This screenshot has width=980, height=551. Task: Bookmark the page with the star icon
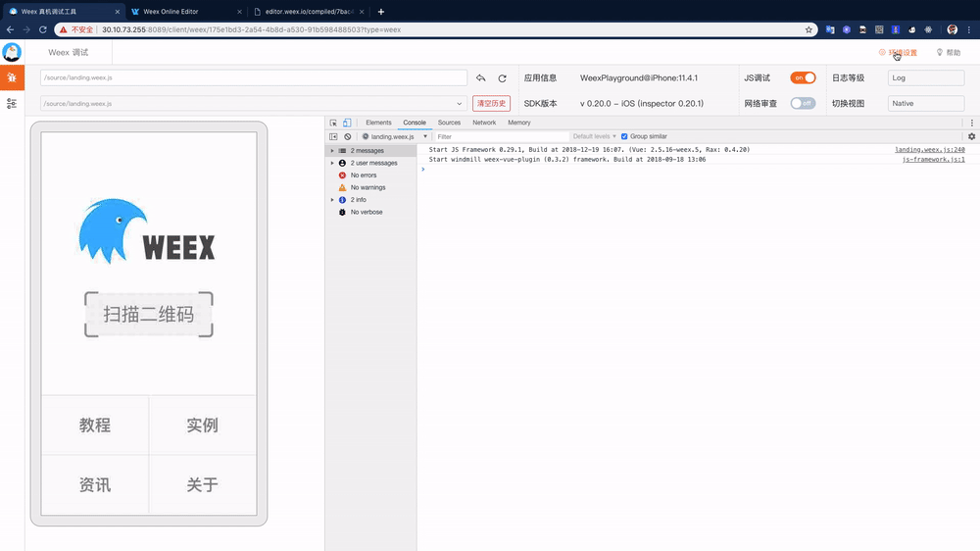(x=808, y=29)
